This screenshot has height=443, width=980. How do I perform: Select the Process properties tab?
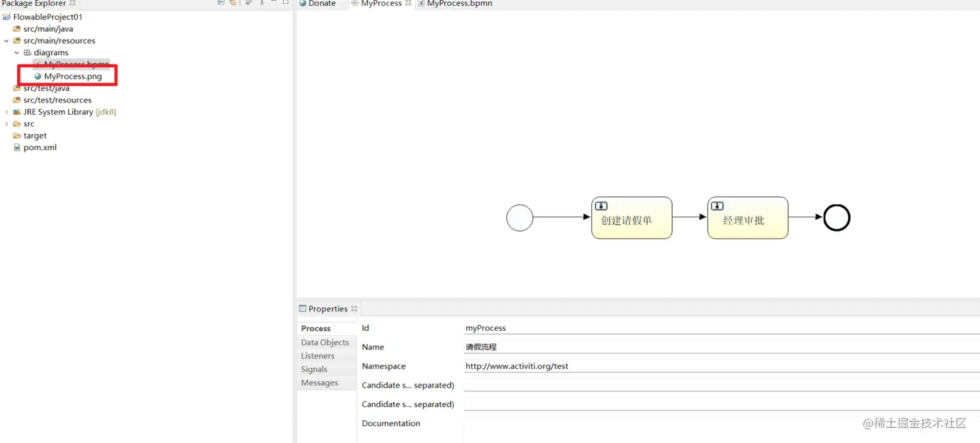tap(327, 329)
